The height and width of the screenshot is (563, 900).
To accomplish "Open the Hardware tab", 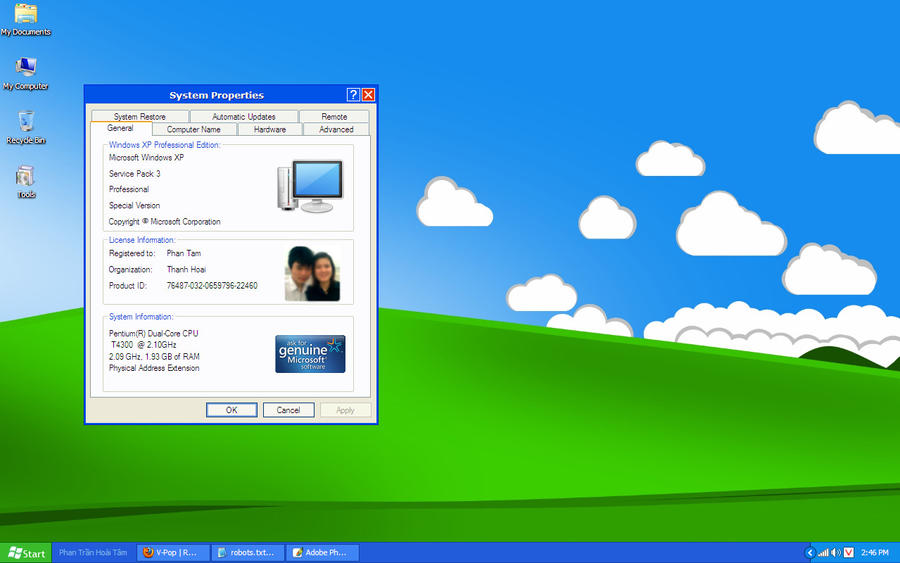I will pos(270,130).
